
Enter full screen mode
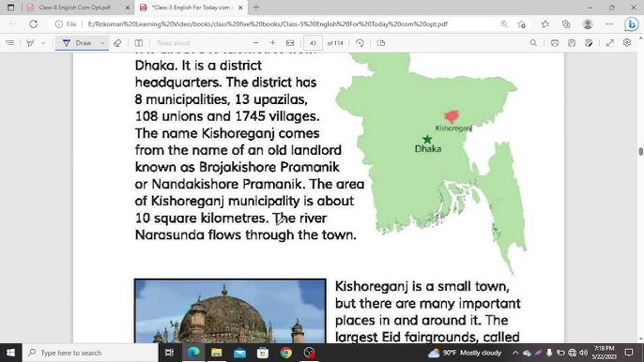(x=610, y=43)
